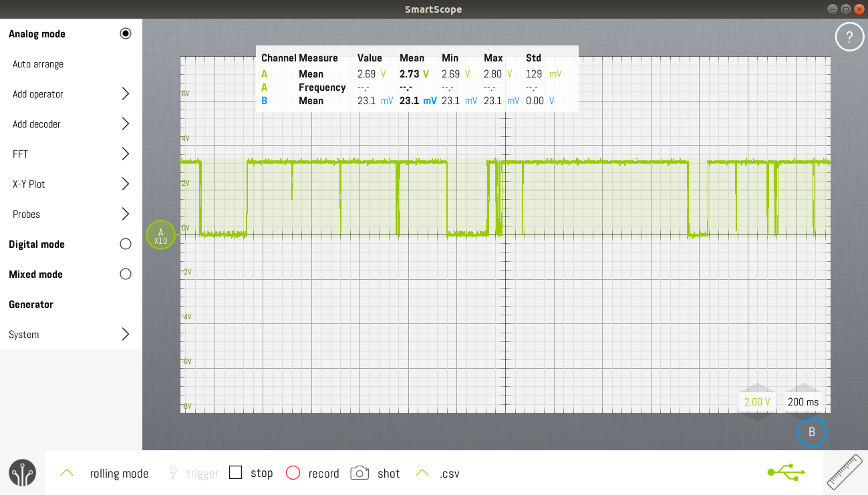The width and height of the screenshot is (868, 495).
Task: Click the 129 mV Std value
Action: pos(544,74)
